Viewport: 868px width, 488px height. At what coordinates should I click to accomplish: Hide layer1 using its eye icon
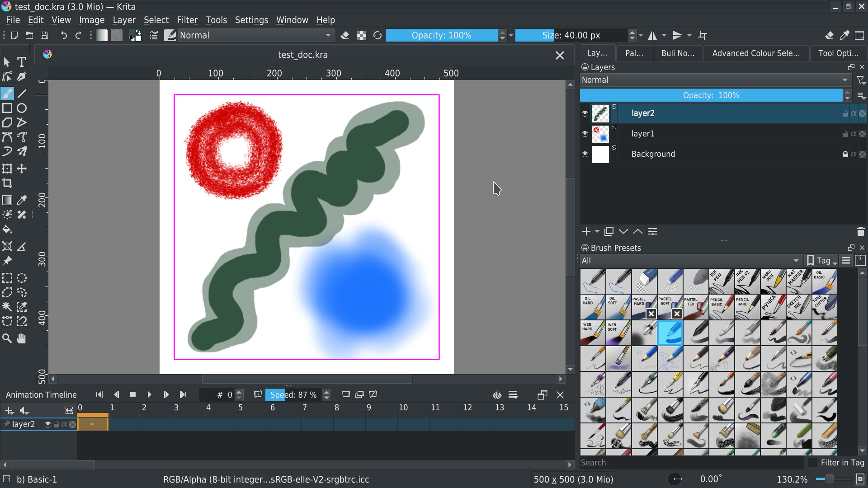[585, 134]
